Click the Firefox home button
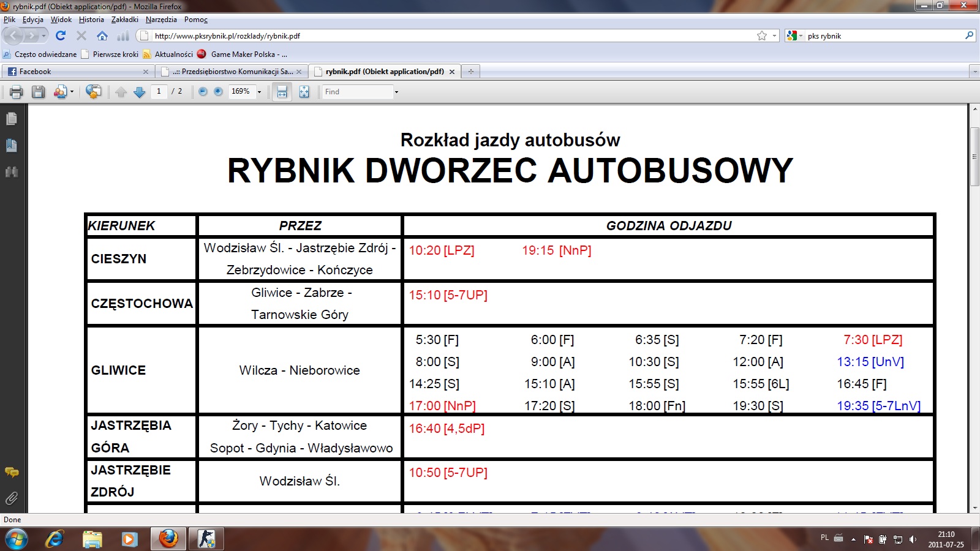 (102, 36)
